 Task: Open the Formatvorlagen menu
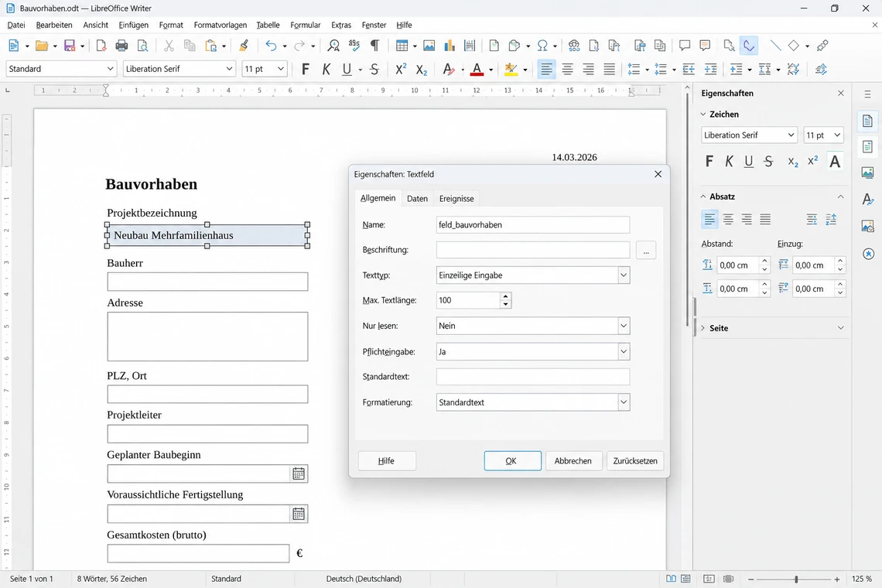click(x=220, y=25)
